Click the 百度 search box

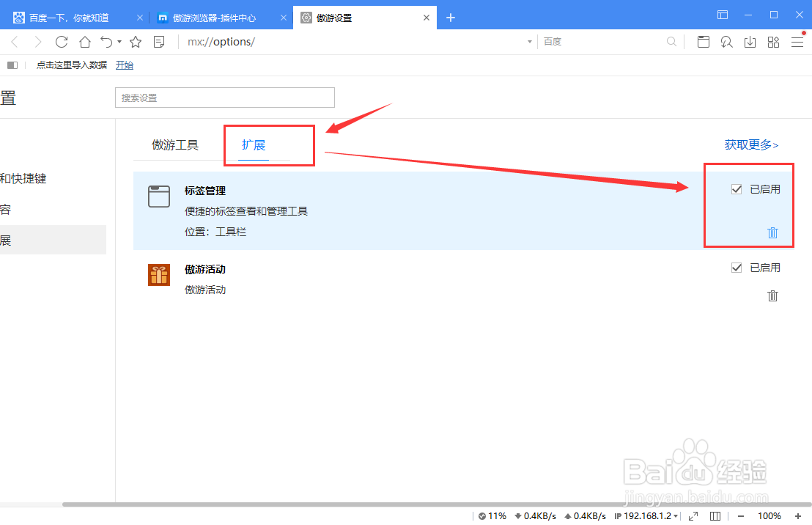pos(601,42)
